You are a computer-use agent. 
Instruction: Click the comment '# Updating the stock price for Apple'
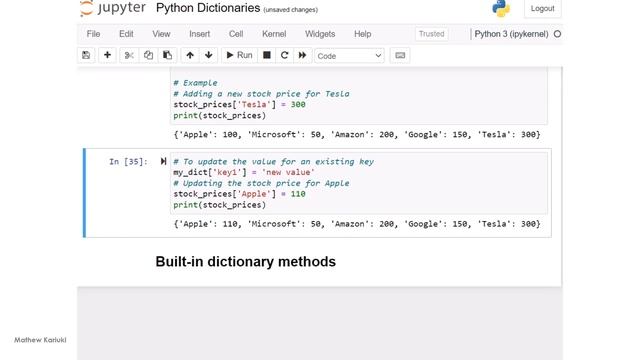(261, 183)
